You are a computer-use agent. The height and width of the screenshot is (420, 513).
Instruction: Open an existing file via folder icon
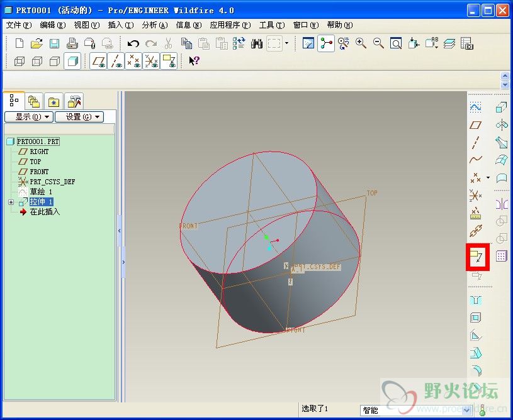(37, 43)
